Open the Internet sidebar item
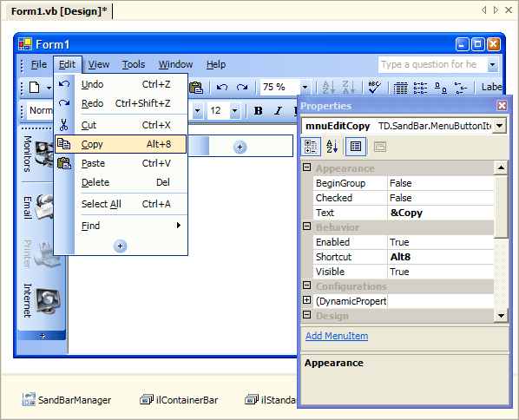Image resolution: width=519 pixels, height=420 pixels. tap(42, 300)
